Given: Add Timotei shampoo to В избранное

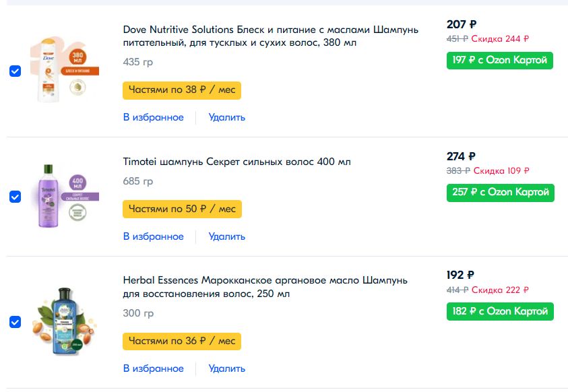Looking at the screenshot, I should (x=153, y=236).
